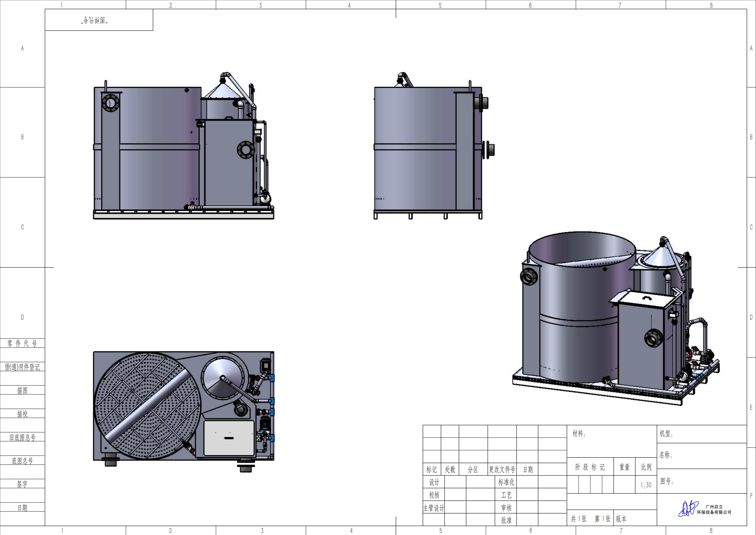The image size is (756, 535).
Task: Click the 标记 cell in title block
Action: (x=432, y=469)
